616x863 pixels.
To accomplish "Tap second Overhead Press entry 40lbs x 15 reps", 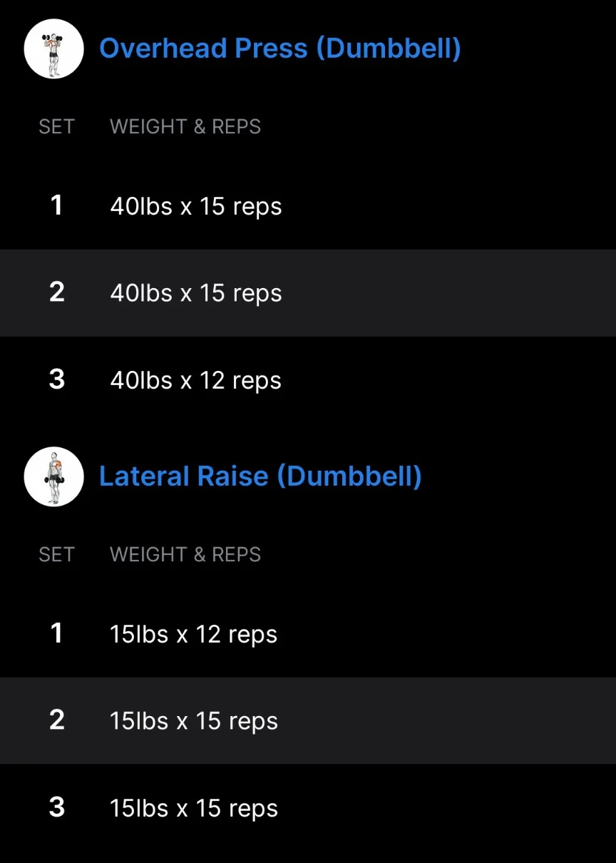I will (x=196, y=293).
